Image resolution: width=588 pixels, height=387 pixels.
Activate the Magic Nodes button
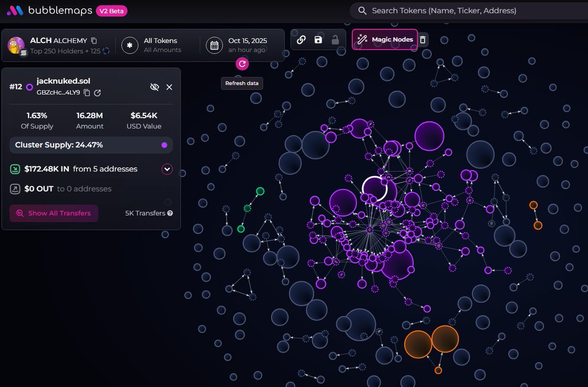(385, 39)
